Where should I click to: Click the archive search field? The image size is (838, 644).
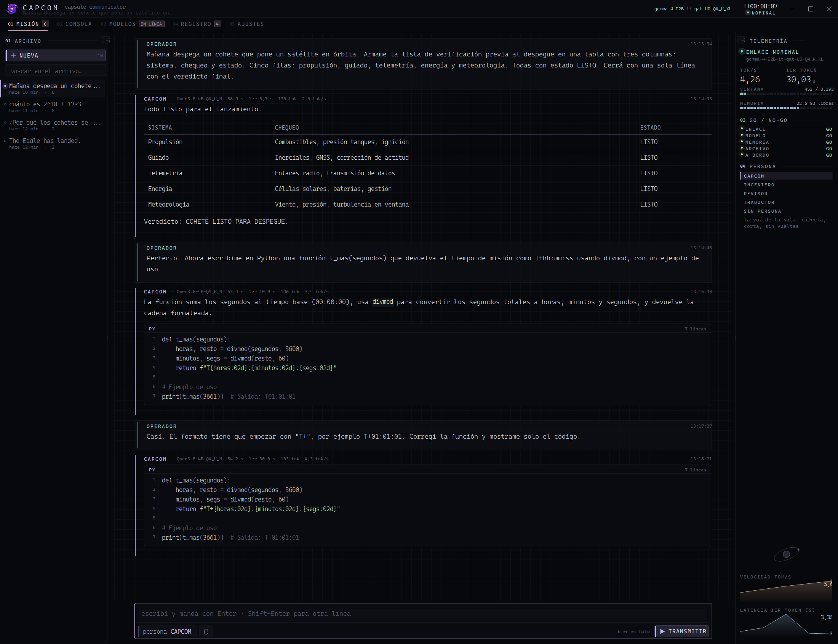(x=56, y=71)
